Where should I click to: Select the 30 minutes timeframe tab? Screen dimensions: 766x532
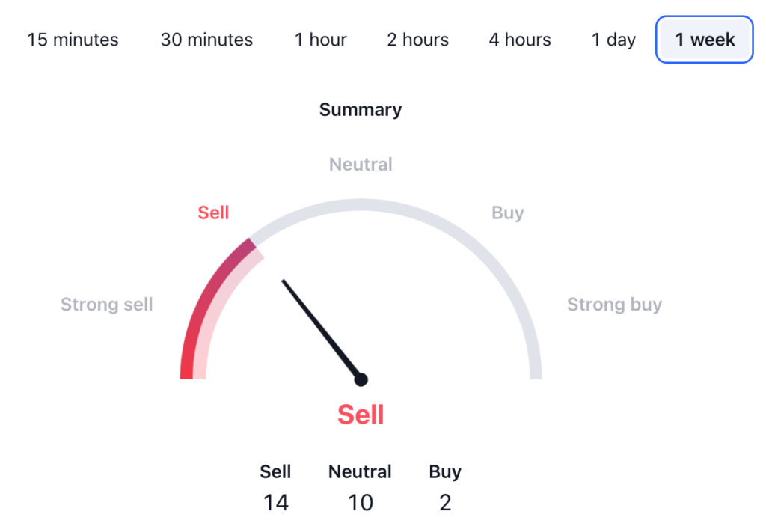(206, 40)
